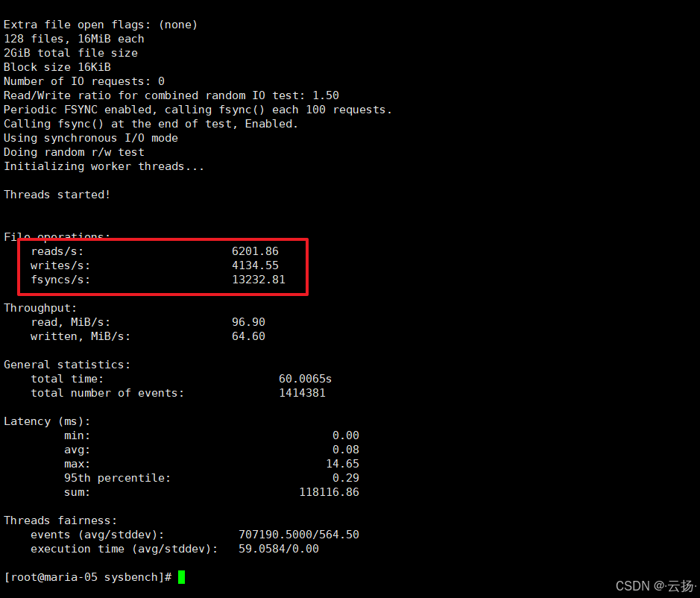Screen dimensions: 700x598
Task: Click the 'Threads fairness:' heading
Action: pyautogui.click(x=60, y=520)
